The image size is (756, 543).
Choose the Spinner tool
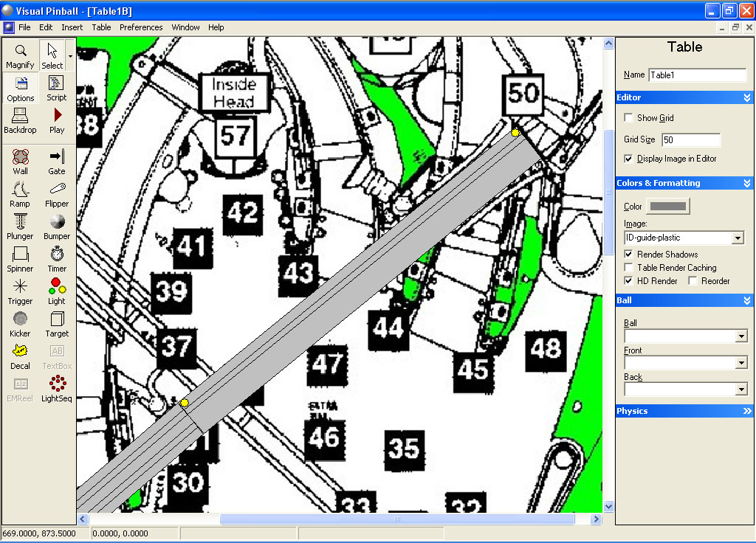[x=21, y=258]
